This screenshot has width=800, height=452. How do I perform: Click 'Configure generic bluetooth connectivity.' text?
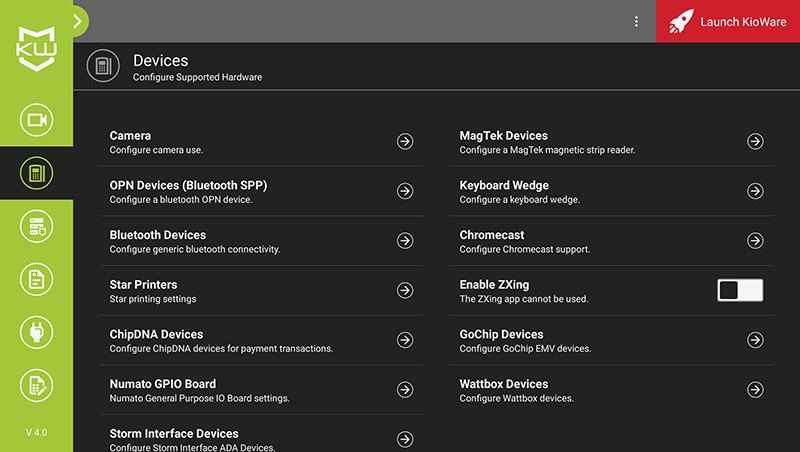coord(195,249)
